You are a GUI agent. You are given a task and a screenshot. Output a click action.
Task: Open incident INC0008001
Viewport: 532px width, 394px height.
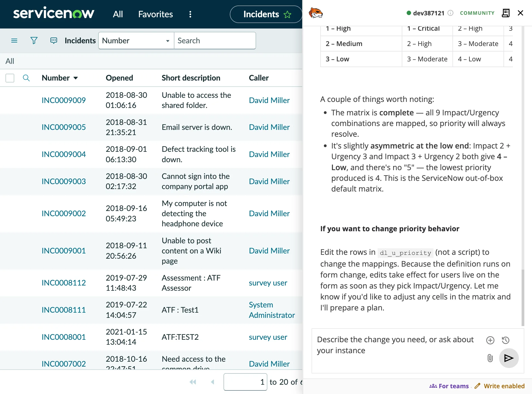coord(64,337)
